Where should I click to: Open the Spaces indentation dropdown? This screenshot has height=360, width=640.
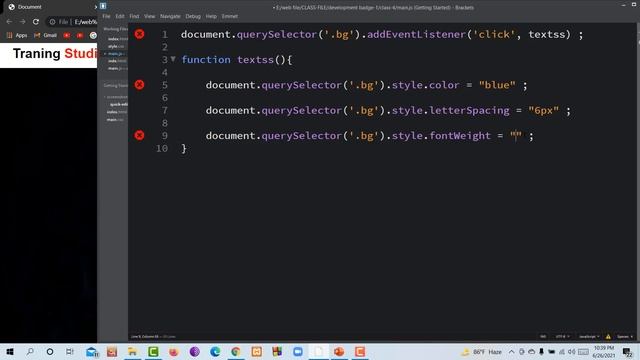(624, 337)
